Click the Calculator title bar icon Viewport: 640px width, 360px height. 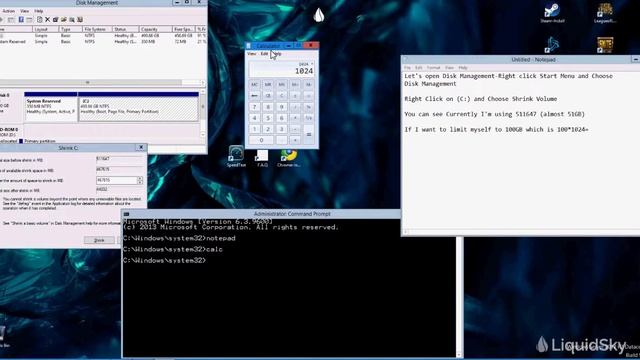[249, 46]
